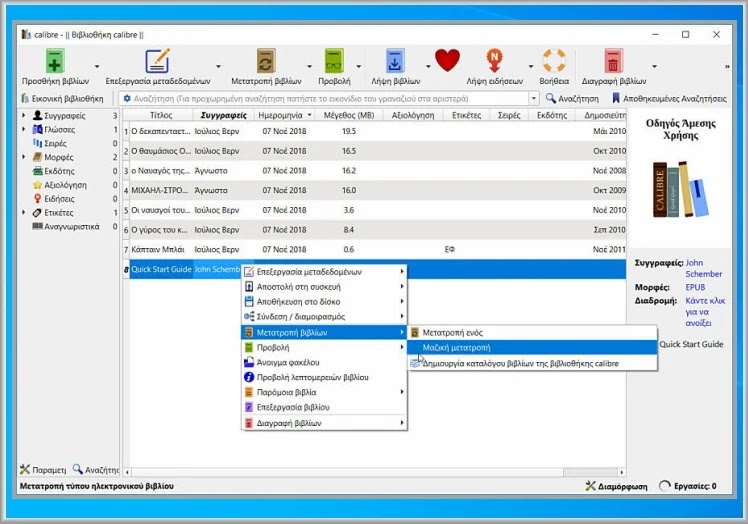
Task: Open Edit metadata dropdown arrow
Action: [218, 66]
